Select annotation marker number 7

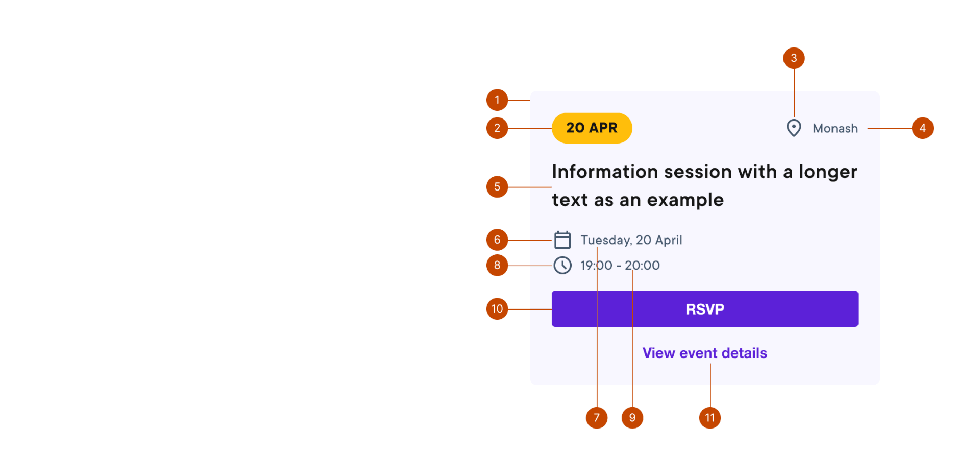pyautogui.click(x=597, y=418)
